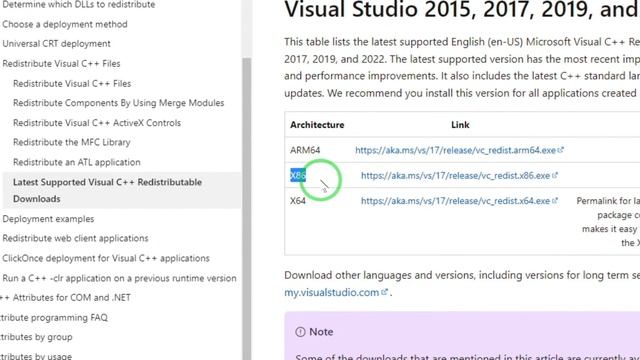Click the Note info icon

[x=300, y=332]
